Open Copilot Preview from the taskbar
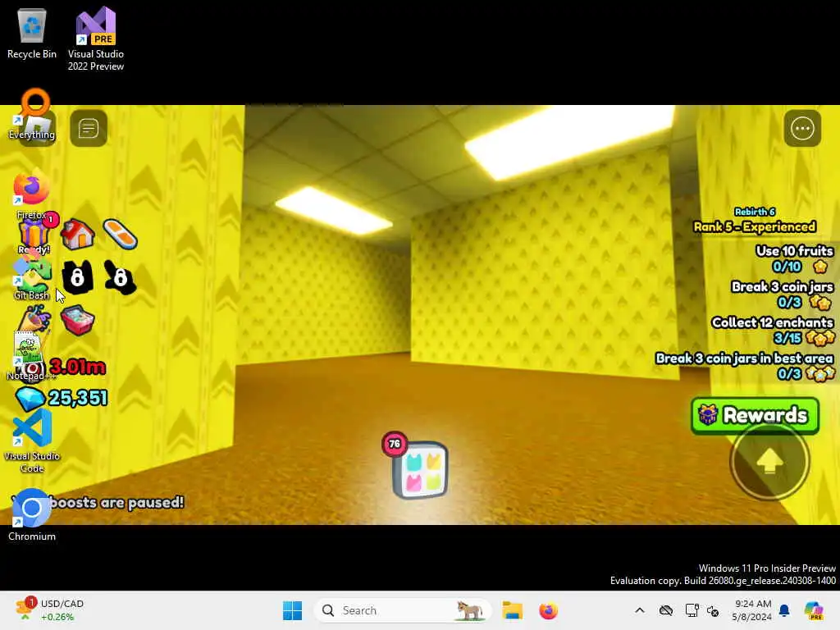Image resolution: width=840 pixels, height=630 pixels. [x=814, y=610]
